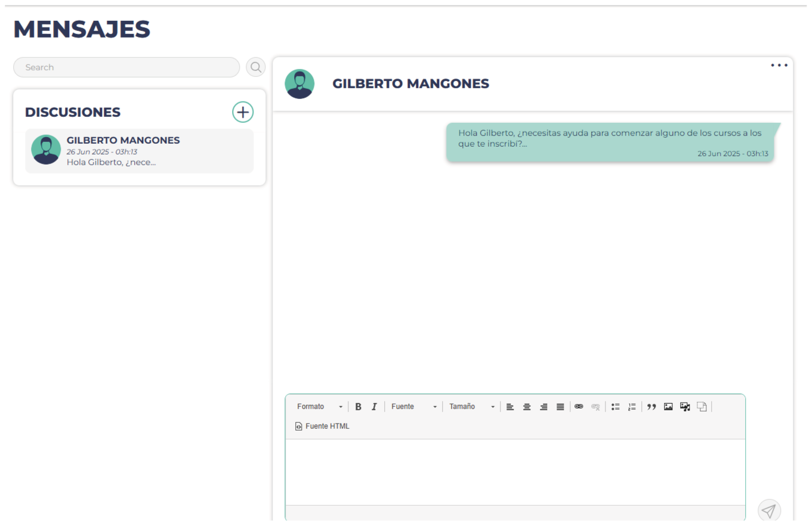Viewport: 812px width, 526px height.
Task: Click inside the message text area
Action: 515,472
